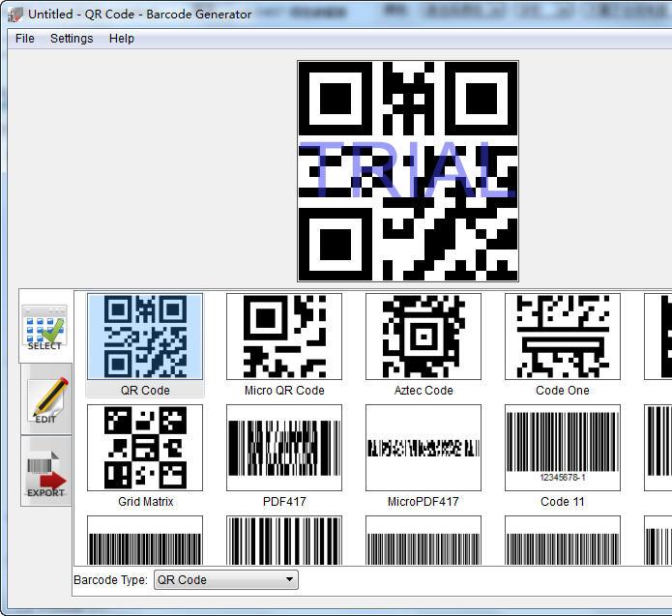Pick the MicroPDF417 barcode thumbnail
This screenshot has width=672, height=616.
424,448
